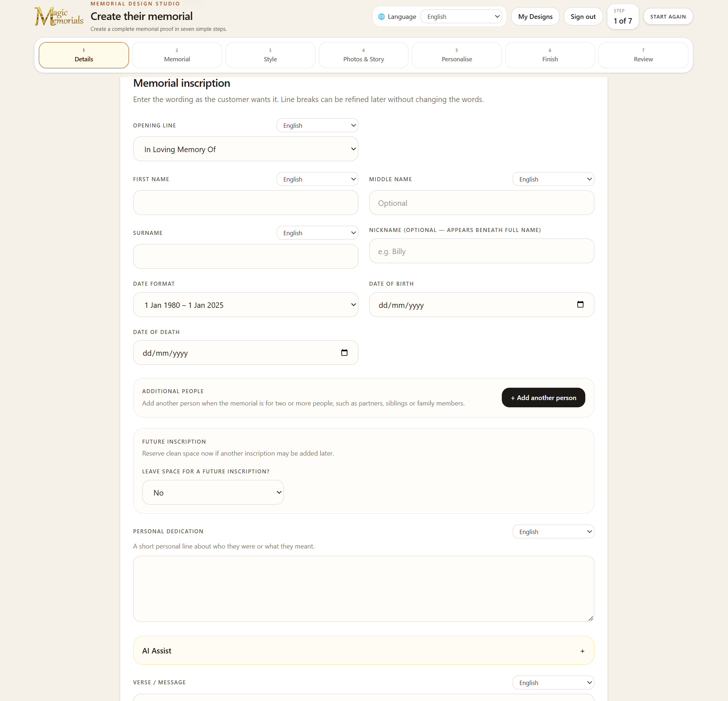
Task: Go to step 5 Personalise tab
Action: (456, 55)
